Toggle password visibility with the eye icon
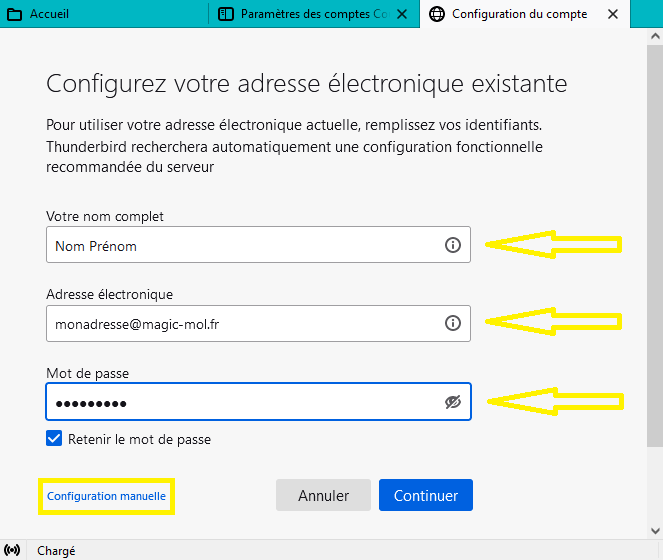 tap(452, 402)
